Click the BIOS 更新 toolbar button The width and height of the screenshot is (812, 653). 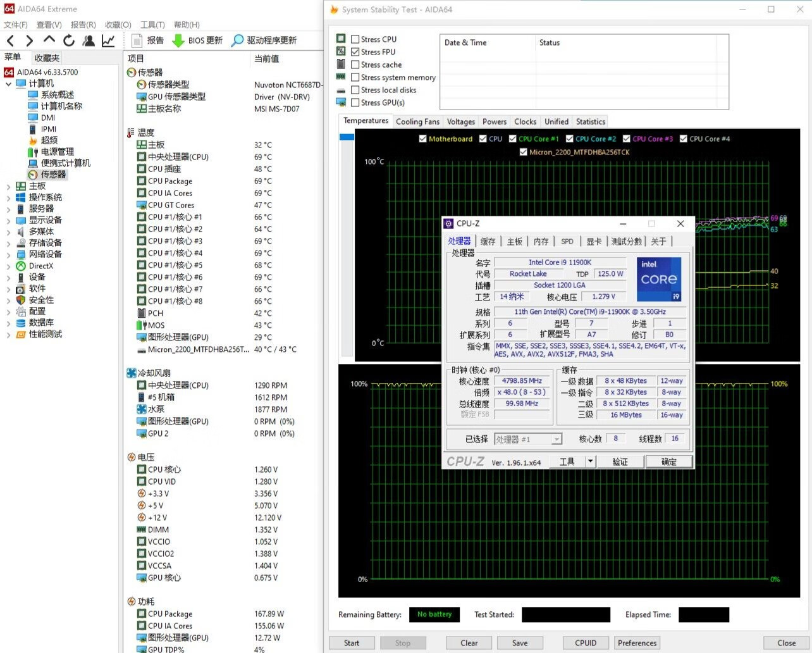pyautogui.click(x=197, y=40)
